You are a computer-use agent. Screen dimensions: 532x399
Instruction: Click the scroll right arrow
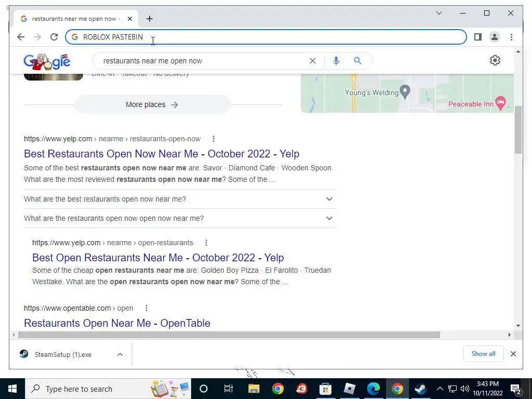pyautogui.click(x=509, y=335)
